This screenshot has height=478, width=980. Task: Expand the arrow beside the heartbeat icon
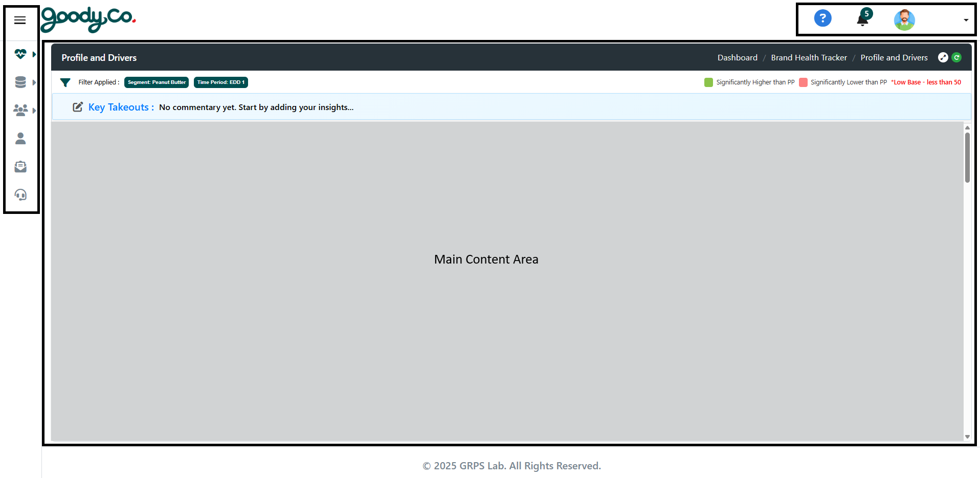(34, 54)
